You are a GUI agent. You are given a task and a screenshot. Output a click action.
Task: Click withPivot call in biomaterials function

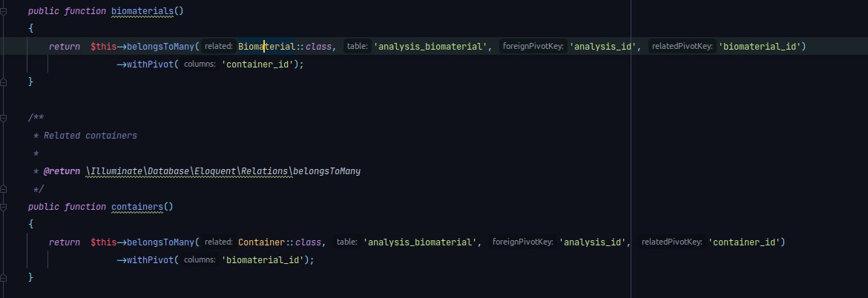point(150,64)
